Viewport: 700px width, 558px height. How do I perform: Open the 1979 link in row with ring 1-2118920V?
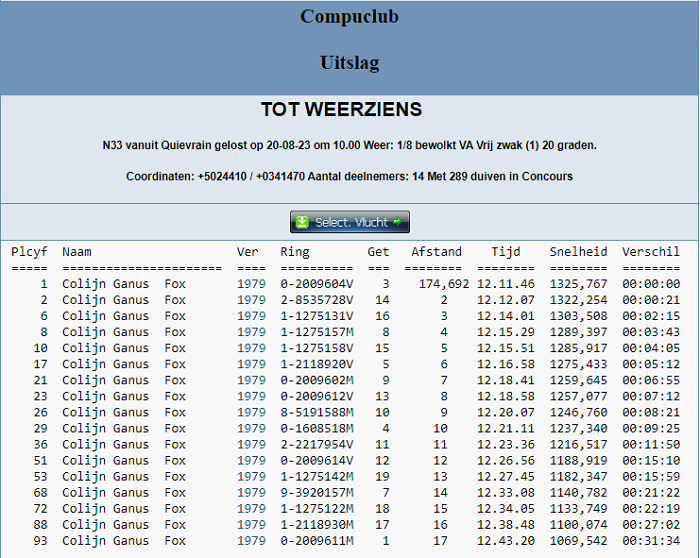point(251,364)
